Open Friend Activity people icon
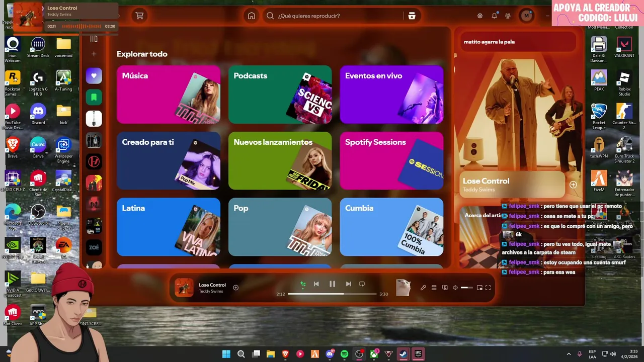 (508, 16)
